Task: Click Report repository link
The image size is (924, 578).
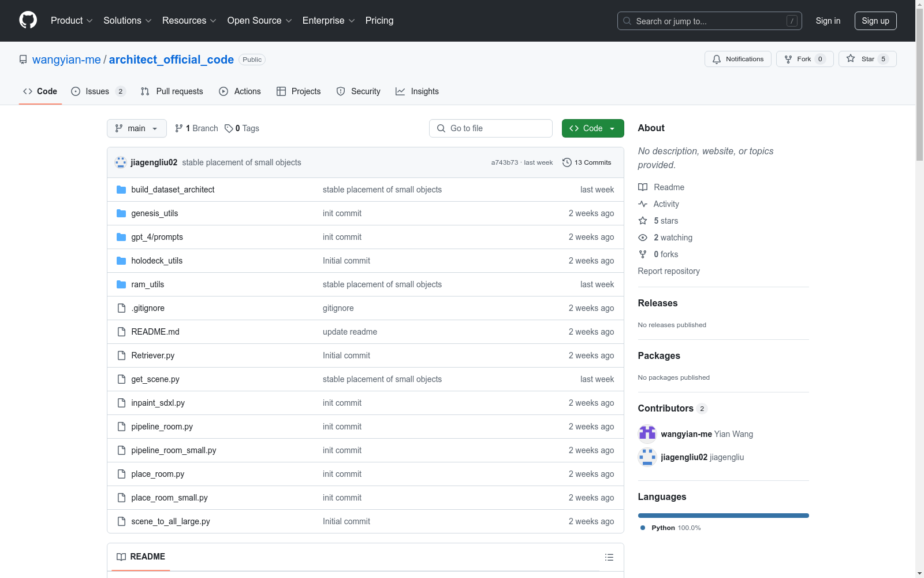Action: click(x=669, y=271)
